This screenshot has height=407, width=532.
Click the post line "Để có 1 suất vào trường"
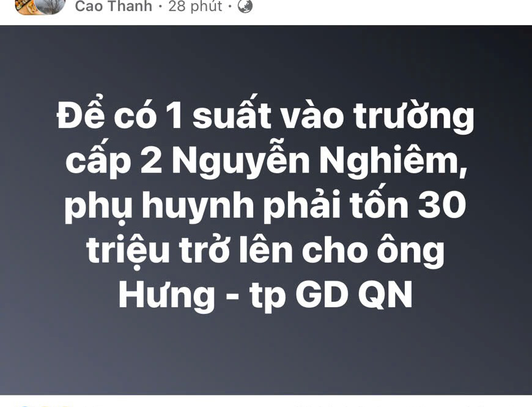click(x=265, y=114)
